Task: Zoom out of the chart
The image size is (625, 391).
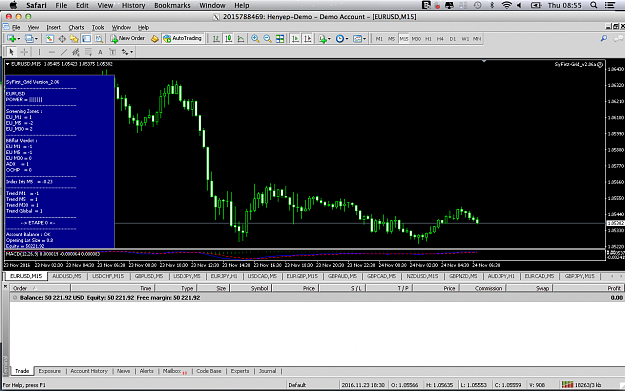Action: pos(267,39)
